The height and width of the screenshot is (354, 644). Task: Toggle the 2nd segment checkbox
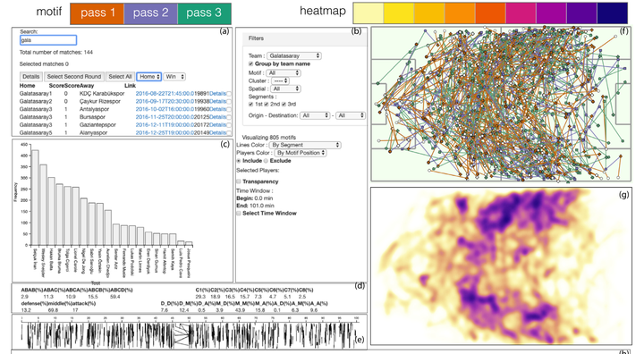pyautogui.click(x=267, y=105)
